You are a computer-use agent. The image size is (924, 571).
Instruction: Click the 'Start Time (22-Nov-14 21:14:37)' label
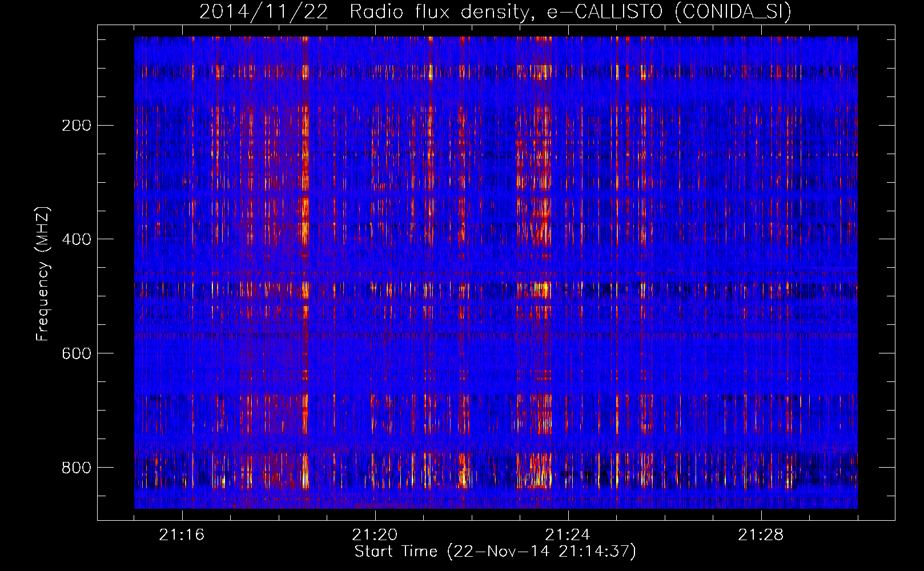tap(495, 552)
